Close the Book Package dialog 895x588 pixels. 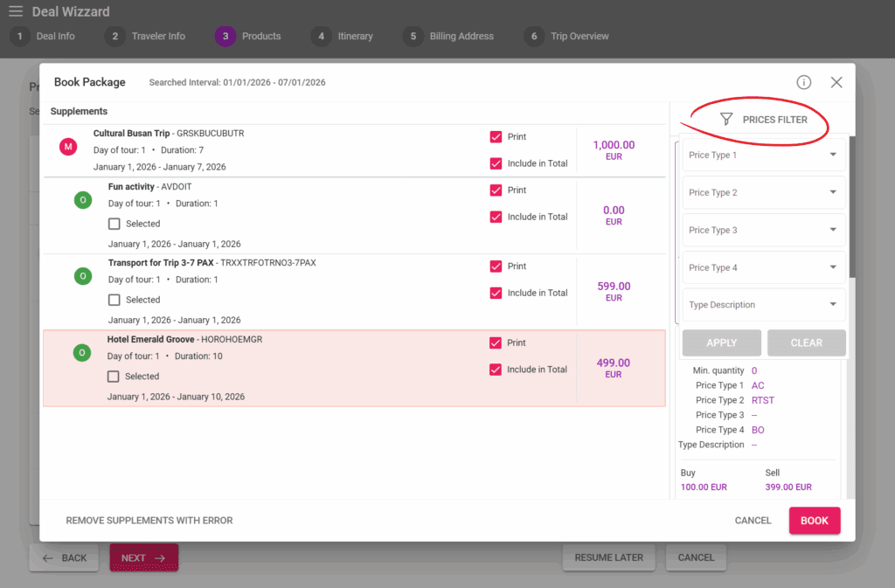[836, 82]
